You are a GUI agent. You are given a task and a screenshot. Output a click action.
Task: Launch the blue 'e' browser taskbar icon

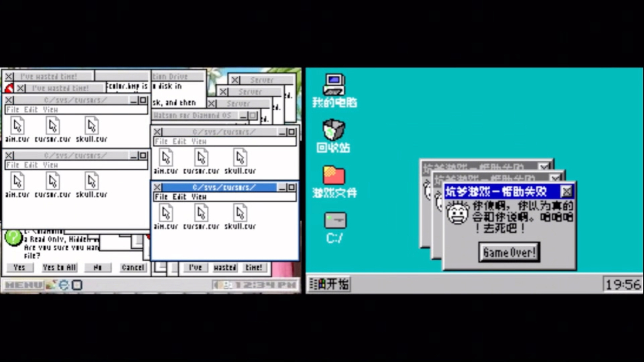63,285
